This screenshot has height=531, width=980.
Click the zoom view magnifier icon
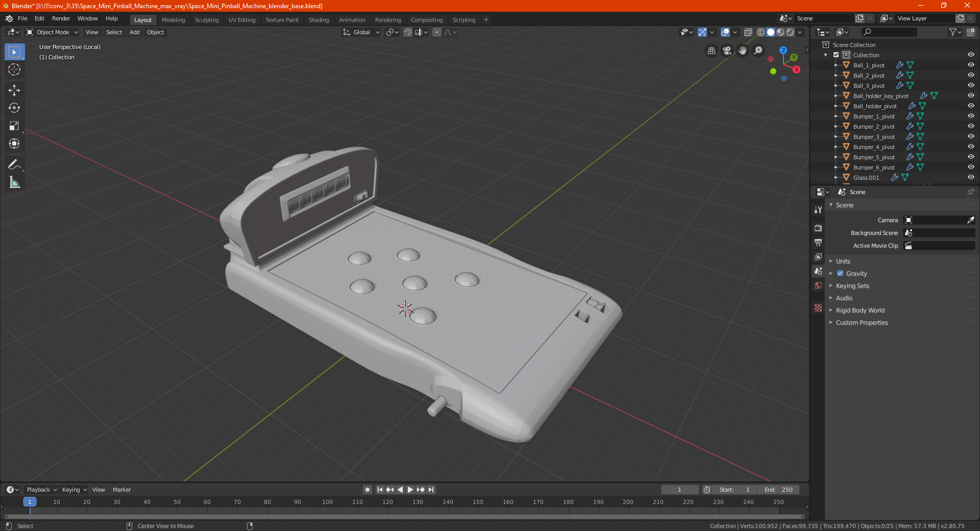pos(758,51)
